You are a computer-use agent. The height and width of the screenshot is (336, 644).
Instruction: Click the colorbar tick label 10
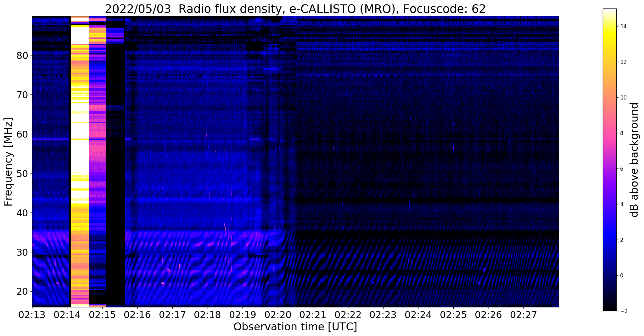tap(623, 98)
